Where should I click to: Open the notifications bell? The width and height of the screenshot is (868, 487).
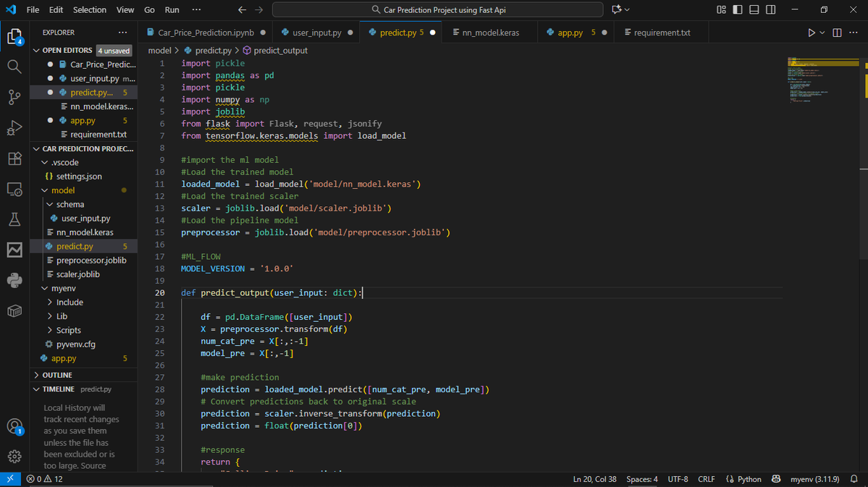pos(854,479)
